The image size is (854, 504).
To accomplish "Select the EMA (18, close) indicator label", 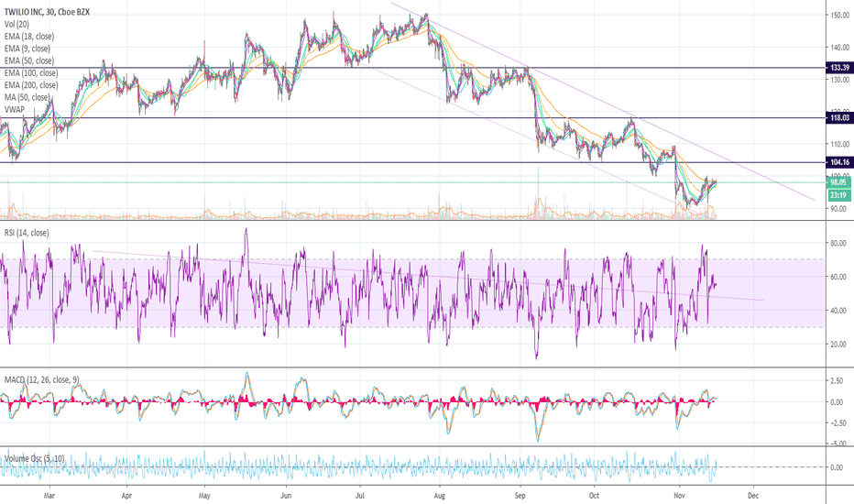I will pos(29,37).
